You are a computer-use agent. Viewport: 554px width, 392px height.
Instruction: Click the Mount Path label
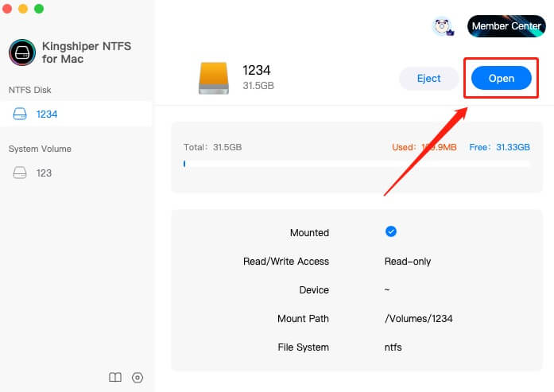tap(303, 319)
